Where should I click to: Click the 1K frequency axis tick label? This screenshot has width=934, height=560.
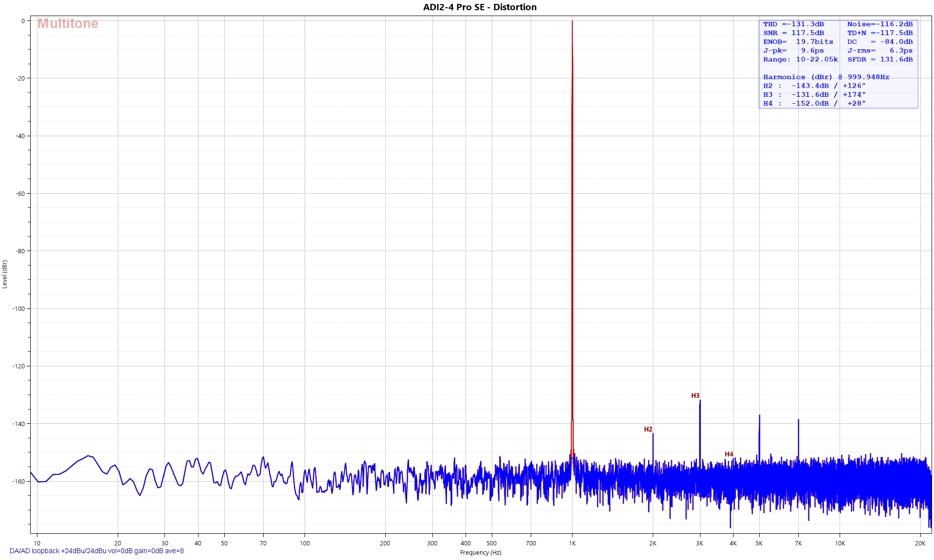(x=572, y=543)
